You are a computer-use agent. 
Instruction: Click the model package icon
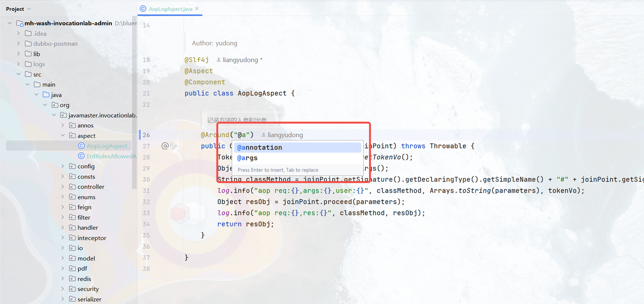[73, 258]
